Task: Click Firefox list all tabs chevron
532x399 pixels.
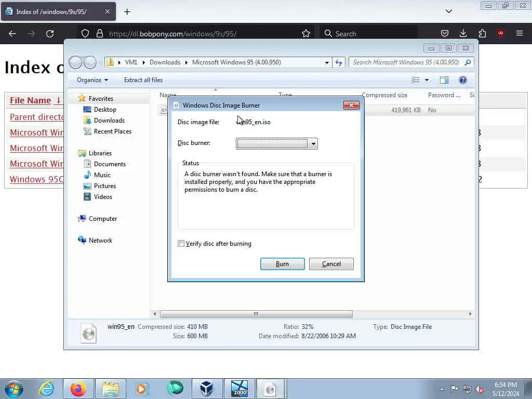Action: pos(449,11)
